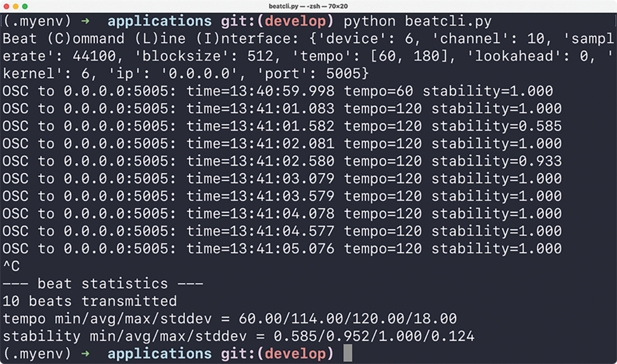Zoom the terminal with the green button
Image resolution: width=617 pixels, height=364 pixels.
(25, 6)
